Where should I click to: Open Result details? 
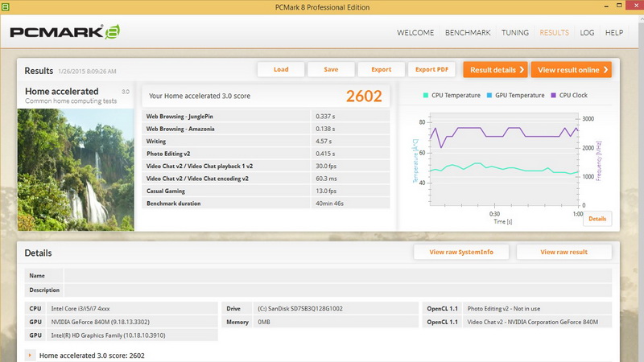pyautogui.click(x=495, y=70)
